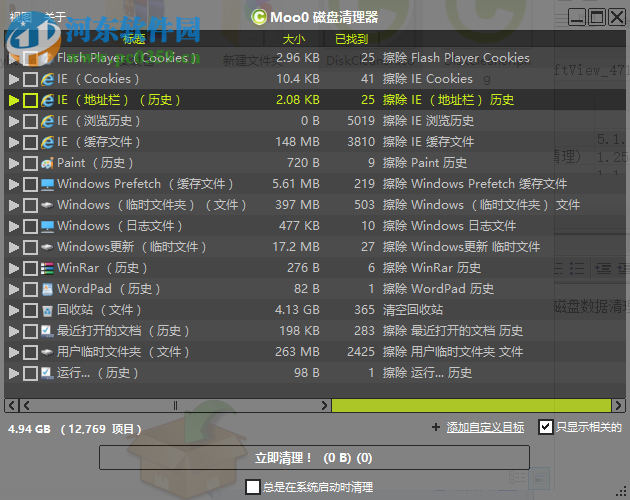630x500 pixels.
Task: Check the Windows Prefetch checkbox
Action: tap(30, 184)
